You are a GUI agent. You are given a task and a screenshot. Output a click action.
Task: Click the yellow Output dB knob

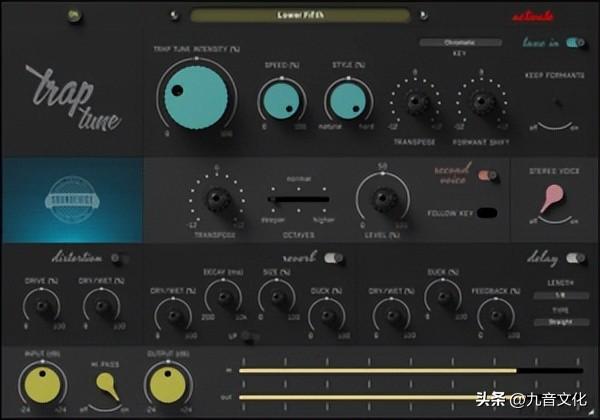coord(168,386)
